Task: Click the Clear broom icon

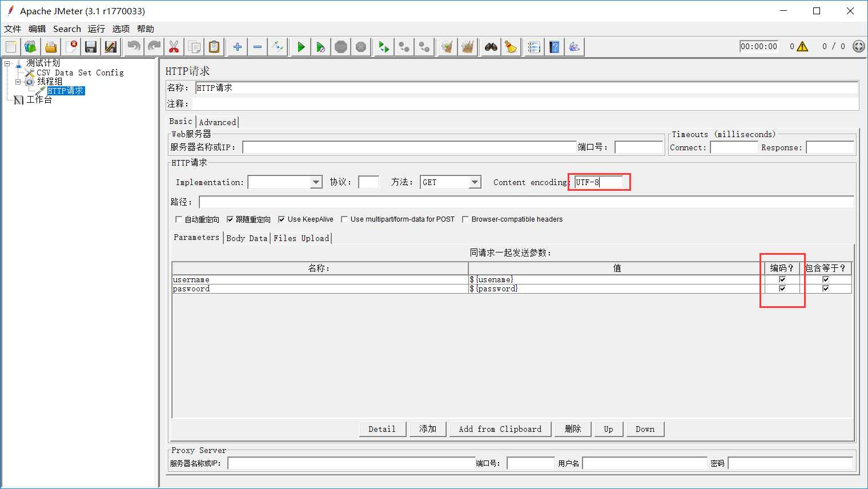Action: [x=448, y=47]
